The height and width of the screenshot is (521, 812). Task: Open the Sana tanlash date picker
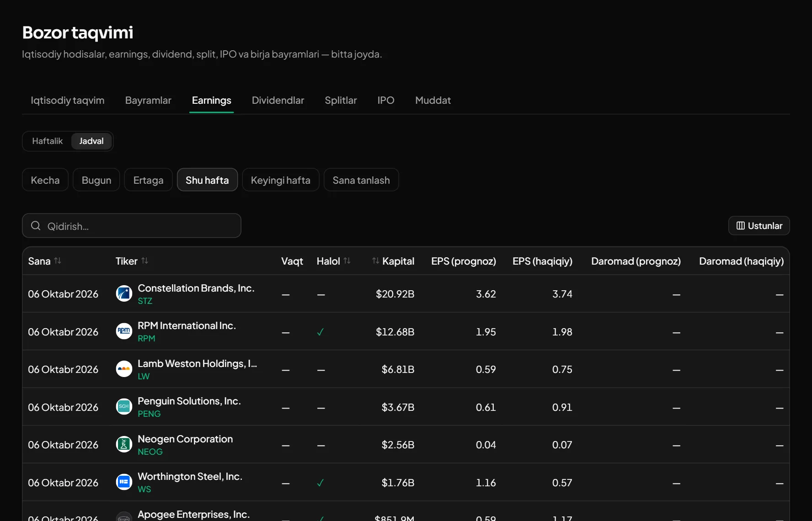click(x=361, y=180)
